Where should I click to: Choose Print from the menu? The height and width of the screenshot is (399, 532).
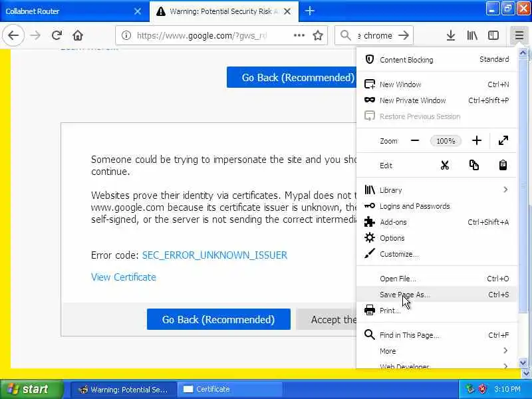[437, 311]
